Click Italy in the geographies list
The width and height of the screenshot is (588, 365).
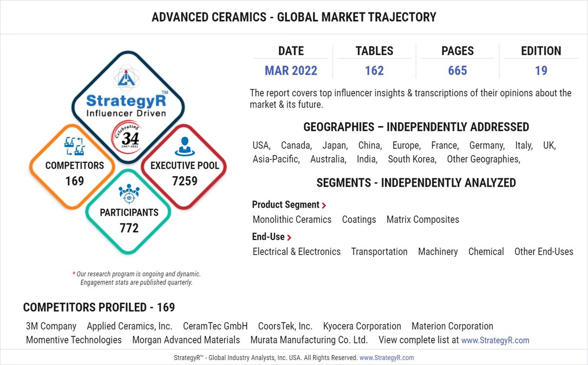pyautogui.click(x=524, y=145)
